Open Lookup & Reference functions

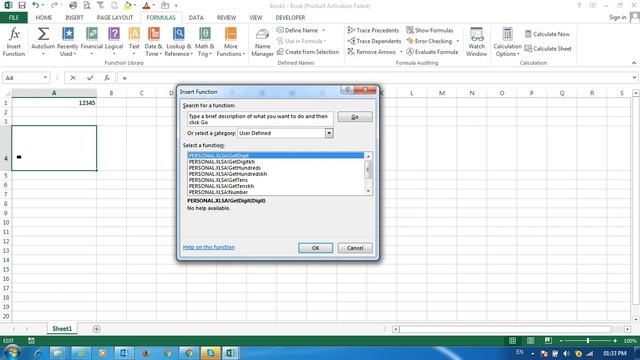(178, 42)
